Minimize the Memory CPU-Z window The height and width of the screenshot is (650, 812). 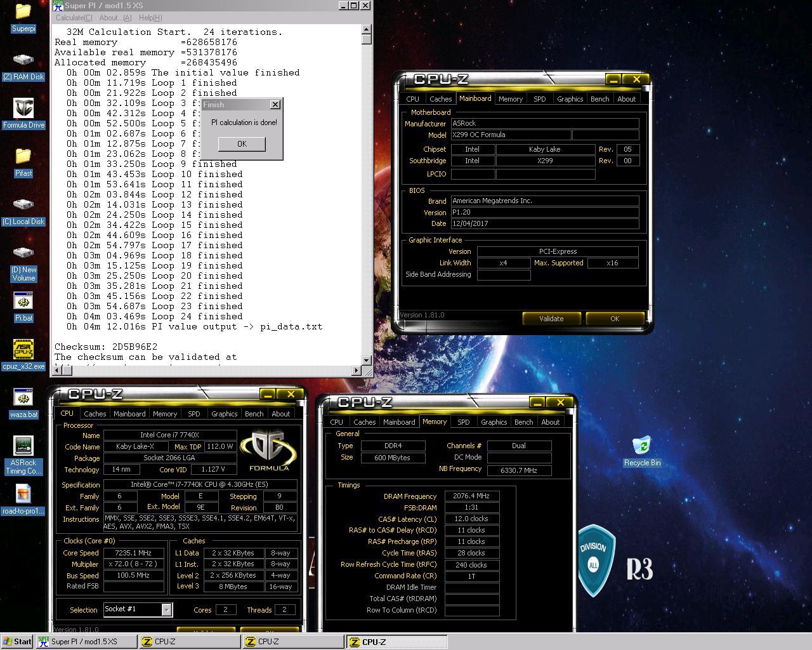pos(537,402)
